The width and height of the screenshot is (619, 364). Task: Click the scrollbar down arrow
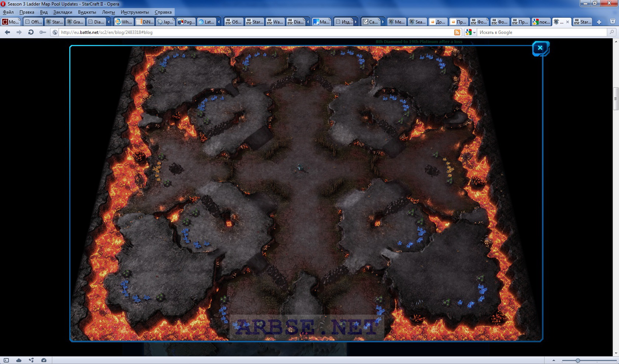coord(615,353)
